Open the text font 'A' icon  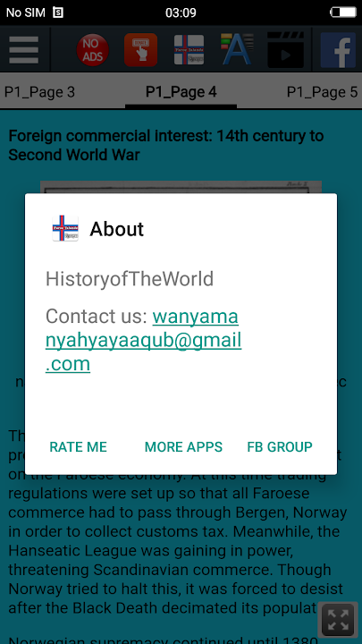click(x=237, y=50)
